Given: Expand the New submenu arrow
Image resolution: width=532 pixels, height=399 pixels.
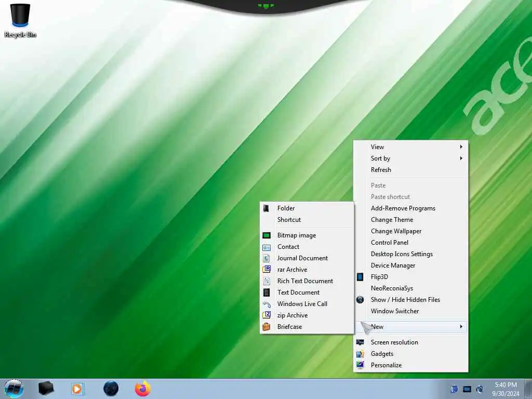Looking at the screenshot, I should click(x=461, y=327).
